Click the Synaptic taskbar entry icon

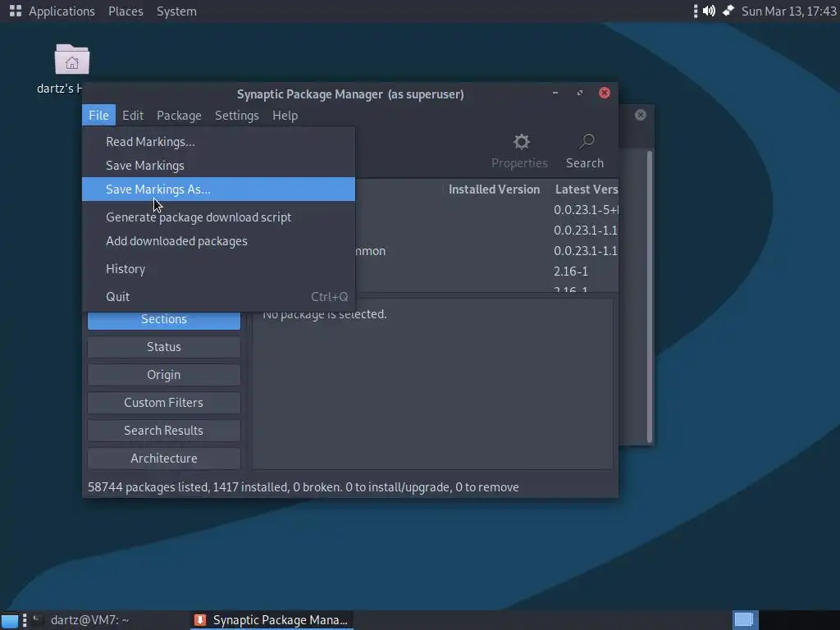[200, 620]
